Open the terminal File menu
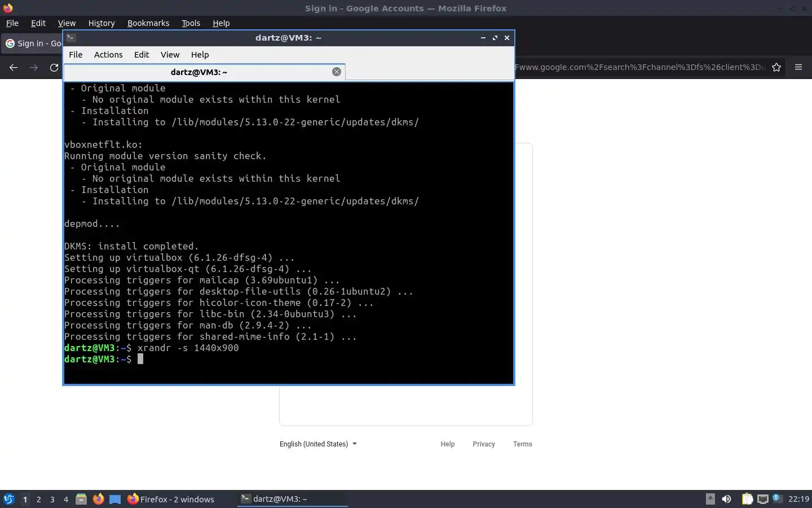The width and height of the screenshot is (812, 508). pyautogui.click(x=76, y=55)
